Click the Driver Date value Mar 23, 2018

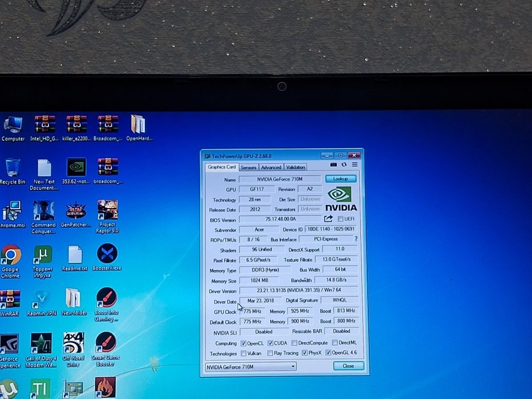(261, 300)
